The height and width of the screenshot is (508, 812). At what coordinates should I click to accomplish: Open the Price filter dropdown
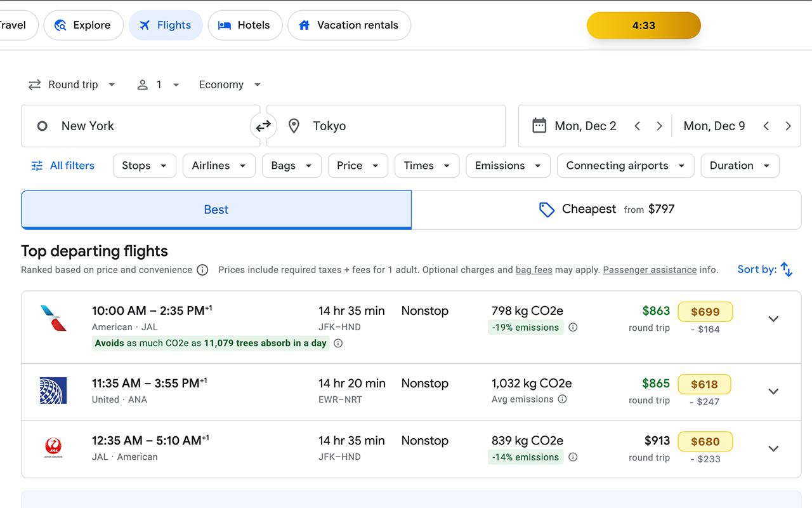click(x=358, y=166)
